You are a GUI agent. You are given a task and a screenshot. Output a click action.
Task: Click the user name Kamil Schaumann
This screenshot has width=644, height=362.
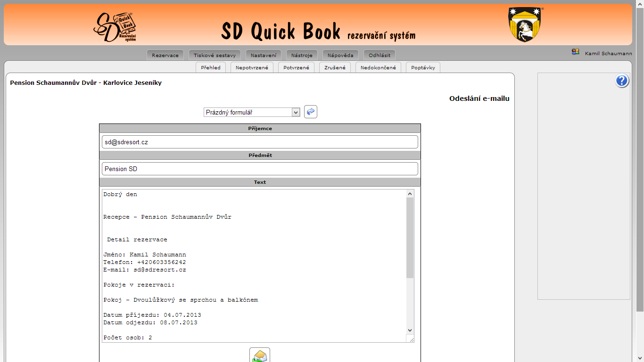click(x=609, y=54)
